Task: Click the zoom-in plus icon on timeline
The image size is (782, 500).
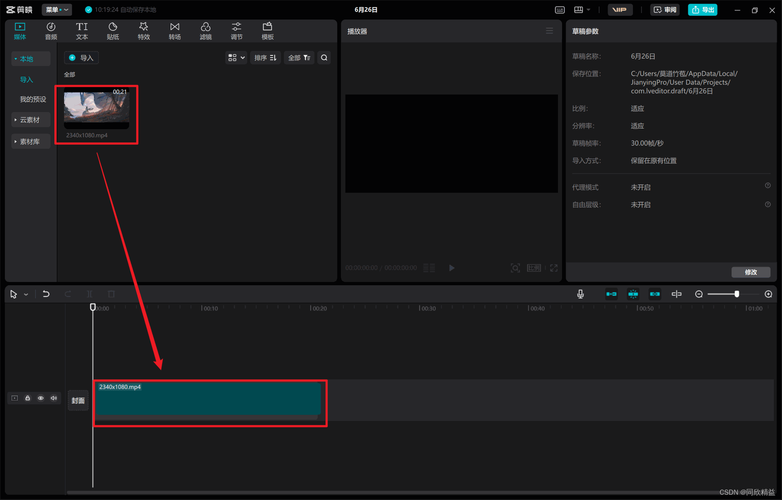Action: pyautogui.click(x=768, y=294)
